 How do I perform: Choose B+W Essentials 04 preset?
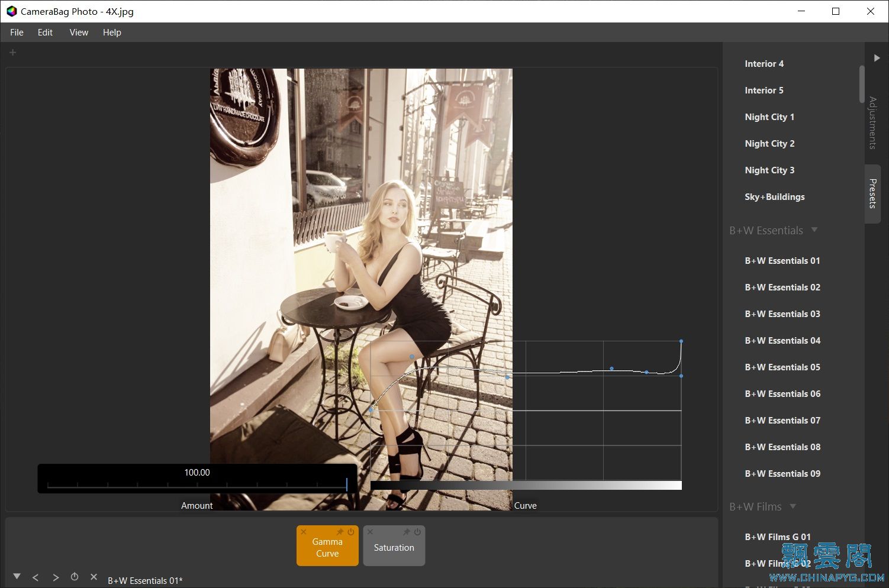pos(782,341)
